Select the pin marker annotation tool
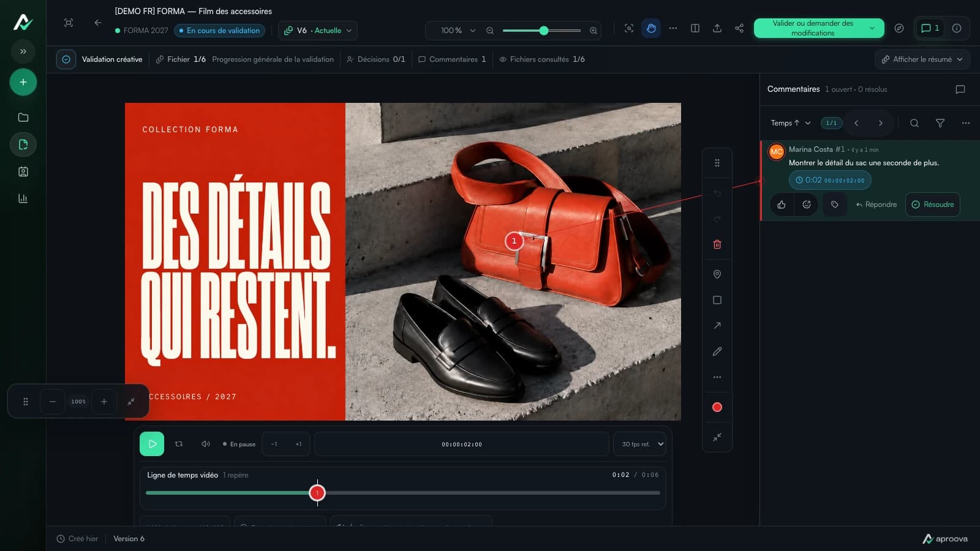 (x=717, y=274)
